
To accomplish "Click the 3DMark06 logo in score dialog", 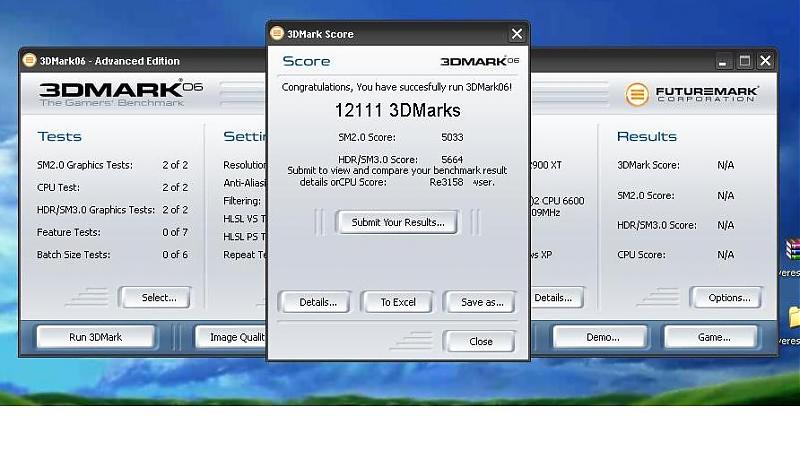I will point(479,61).
